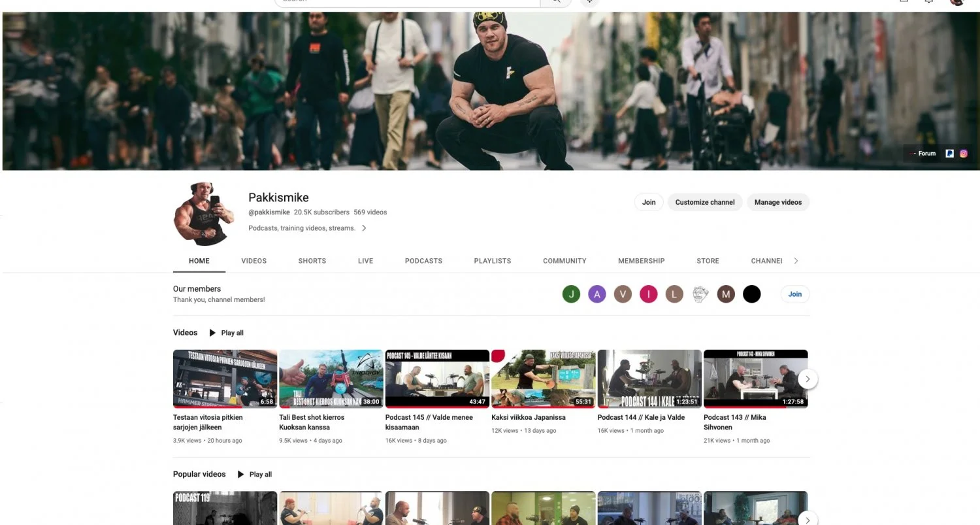980x525 pixels.
Task: Open the Podcasts tab
Action: (423, 261)
